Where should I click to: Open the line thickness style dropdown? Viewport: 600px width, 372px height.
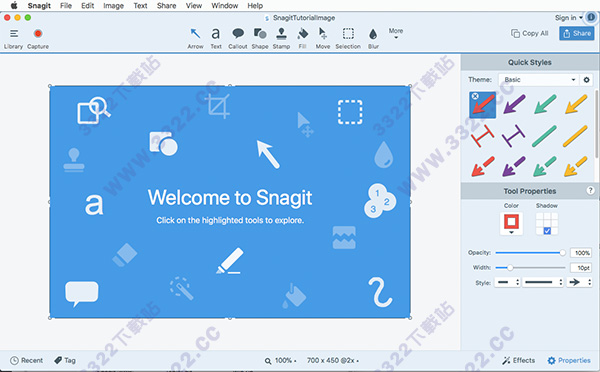click(x=543, y=282)
